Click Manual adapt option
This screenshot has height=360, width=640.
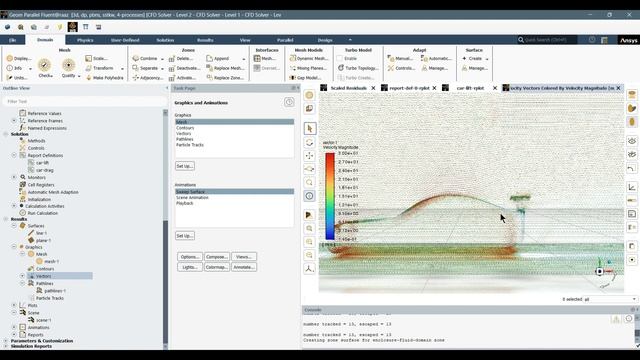[x=400, y=58]
